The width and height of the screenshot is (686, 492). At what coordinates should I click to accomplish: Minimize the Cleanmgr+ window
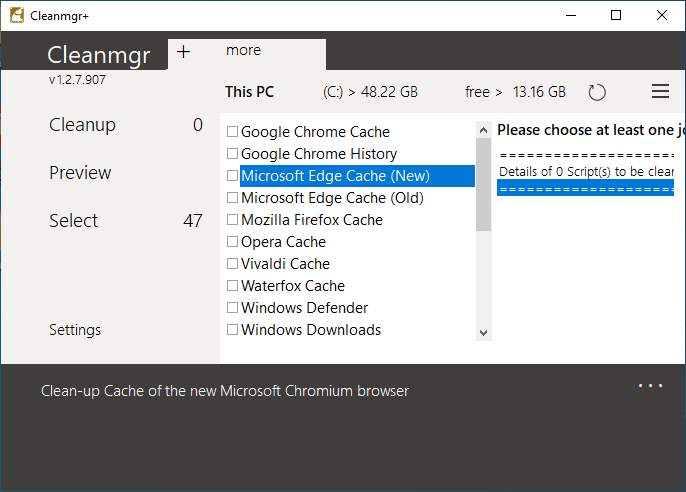[x=571, y=15]
